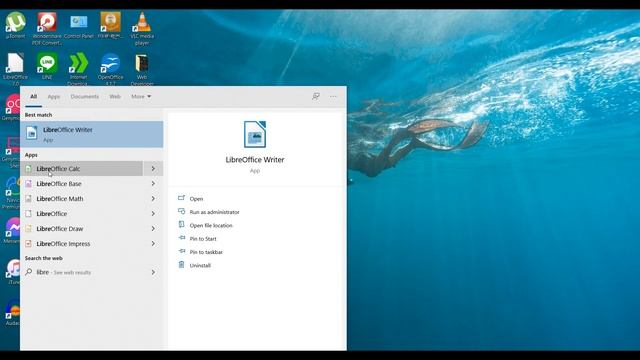640x360 pixels.
Task: Click the search feedback icon in panel header
Action: tap(316, 96)
